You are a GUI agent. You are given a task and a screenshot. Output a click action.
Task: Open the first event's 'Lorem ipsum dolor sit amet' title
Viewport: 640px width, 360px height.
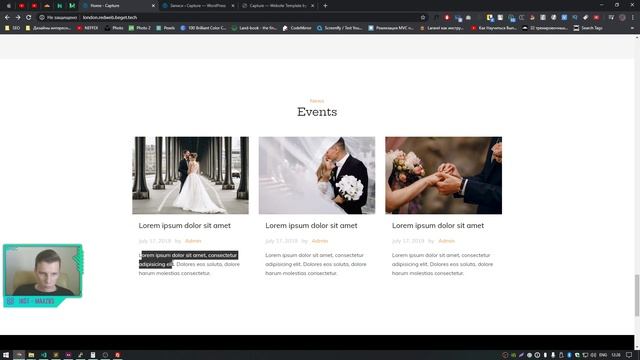click(184, 225)
